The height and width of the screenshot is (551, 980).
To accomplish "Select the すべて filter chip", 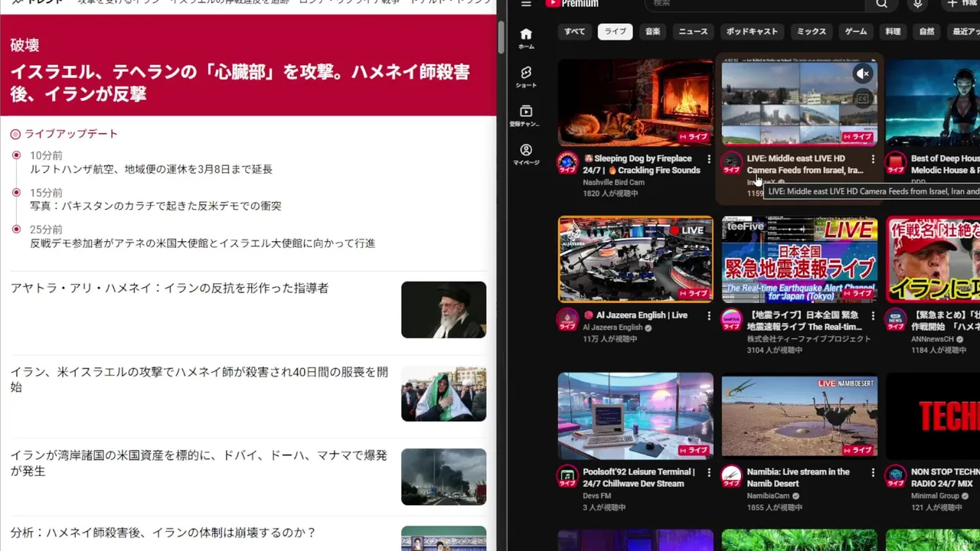I will click(x=575, y=31).
